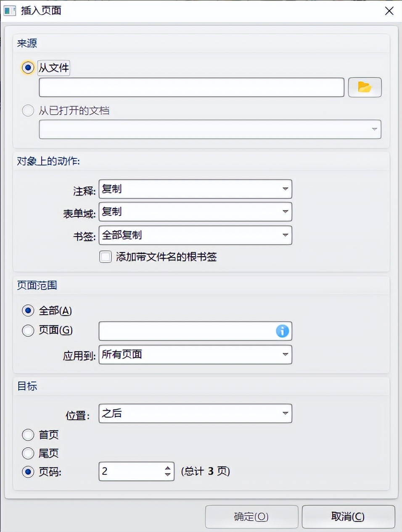Click the info icon beside the page range field
402x532 pixels.
tap(282, 331)
